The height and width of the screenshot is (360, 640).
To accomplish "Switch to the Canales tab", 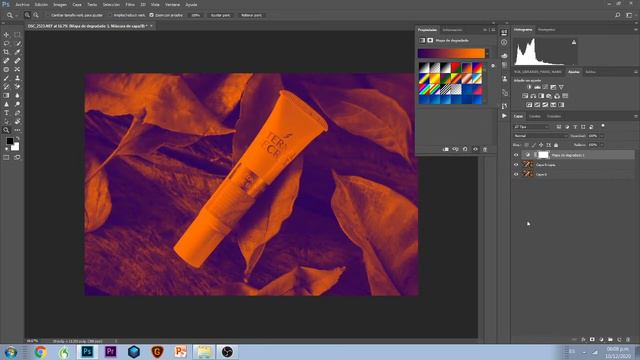I will pos(535,116).
